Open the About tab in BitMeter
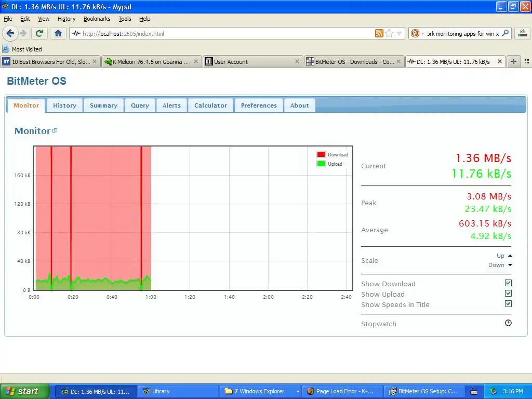The height and width of the screenshot is (399, 532). 300,105
